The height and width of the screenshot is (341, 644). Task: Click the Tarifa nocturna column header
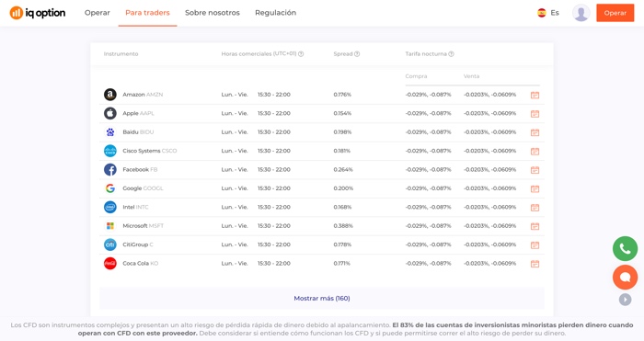tap(426, 54)
